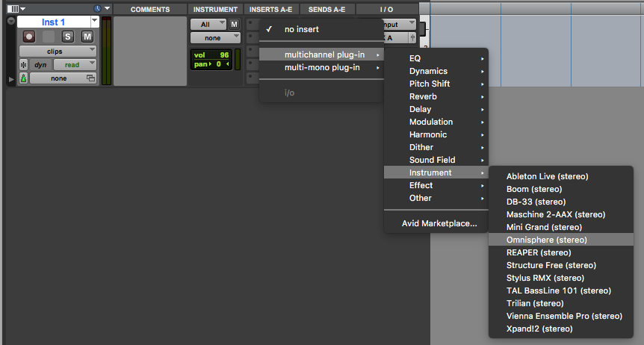This screenshot has height=345, width=644.
Task: Insert Omnisphere (stereo) instrument
Action: (x=561, y=240)
